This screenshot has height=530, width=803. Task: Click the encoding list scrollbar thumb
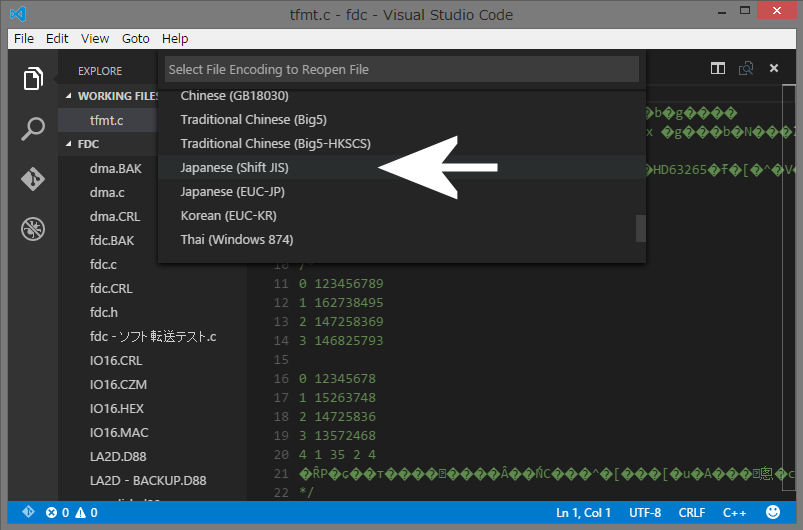[x=640, y=228]
